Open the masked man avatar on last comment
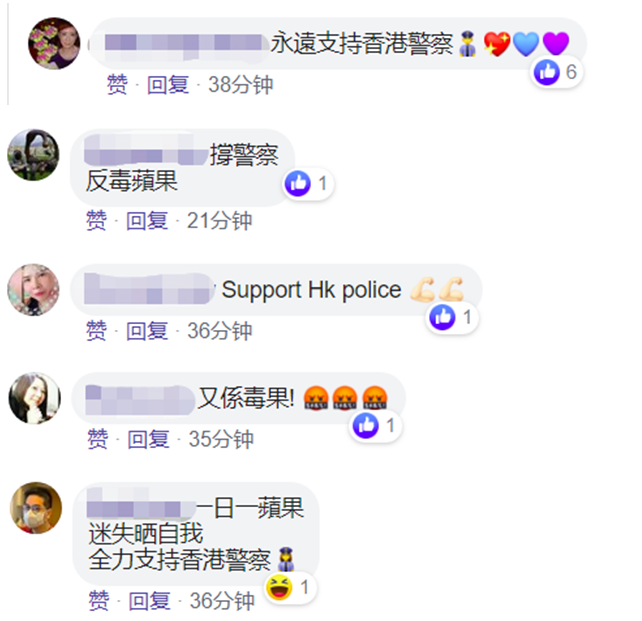The height and width of the screenshot is (621, 642). [x=36, y=508]
